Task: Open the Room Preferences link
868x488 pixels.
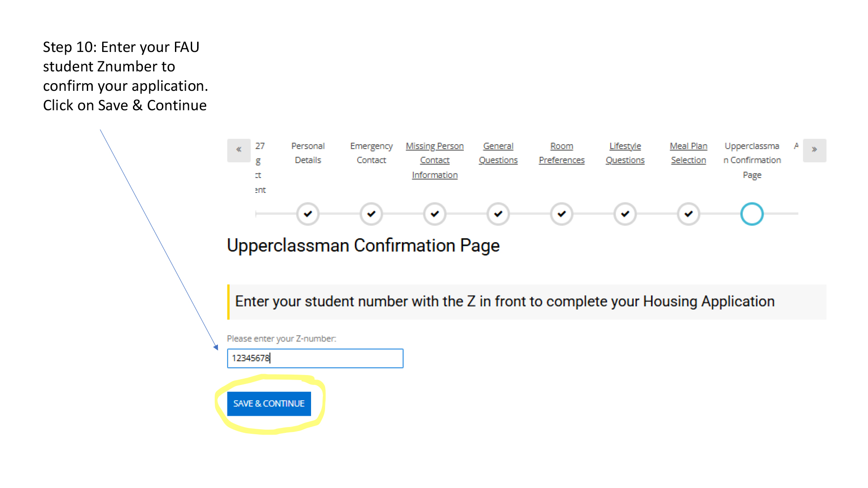Action: pos(561,153)
